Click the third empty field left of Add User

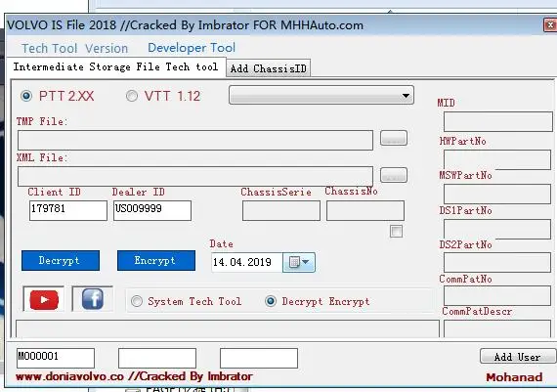(259, 358)
